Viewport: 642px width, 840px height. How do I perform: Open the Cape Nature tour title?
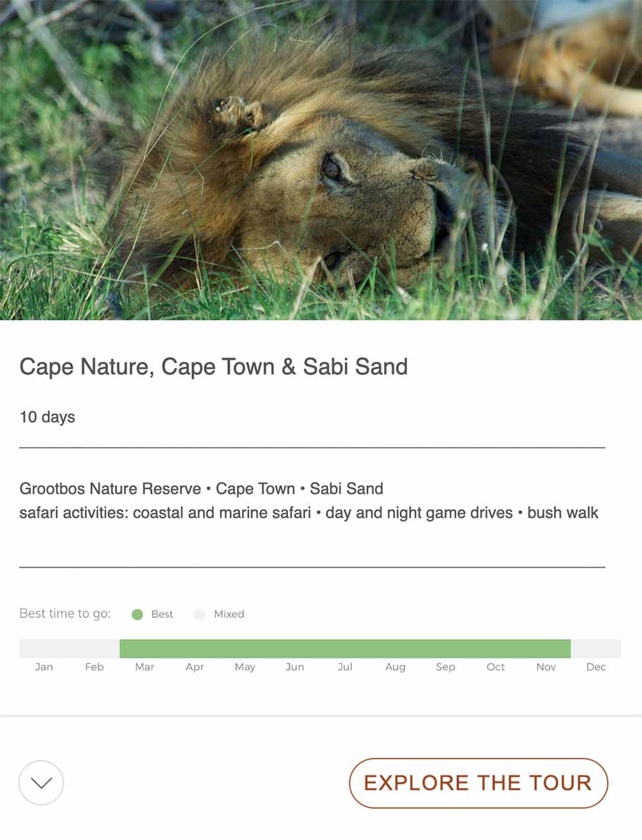click(x=214, y=367)
